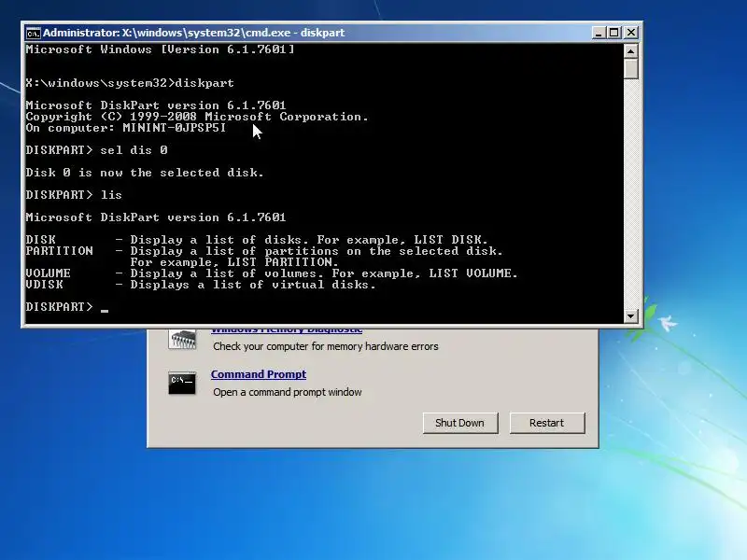Click the 'VDISK' help entry line
747x560 pixels.
201,285
